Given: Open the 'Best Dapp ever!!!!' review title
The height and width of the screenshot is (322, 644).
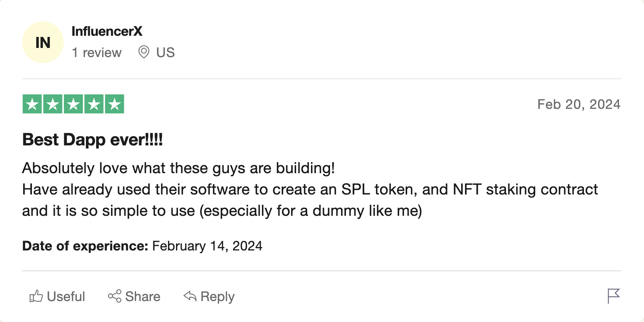Looking at the screenshot, I should coord(92,140).
